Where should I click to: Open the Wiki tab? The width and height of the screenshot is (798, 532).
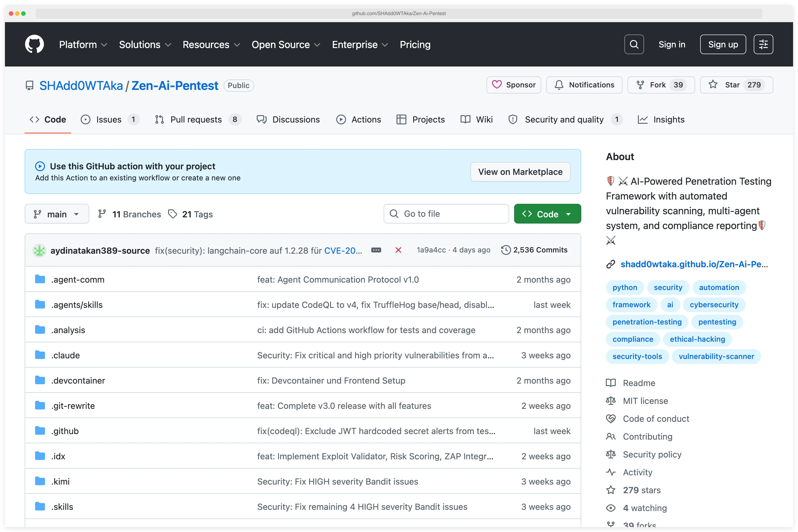(x=476, y=119)
